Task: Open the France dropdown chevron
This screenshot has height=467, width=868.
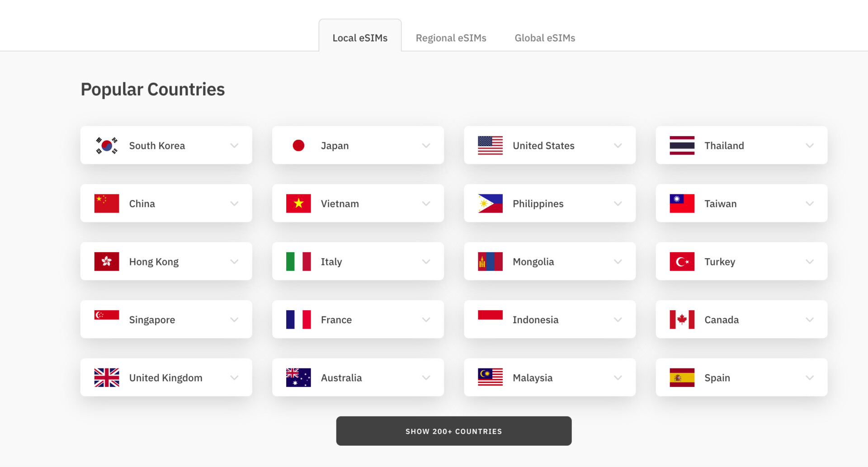Action: point(426,320)
